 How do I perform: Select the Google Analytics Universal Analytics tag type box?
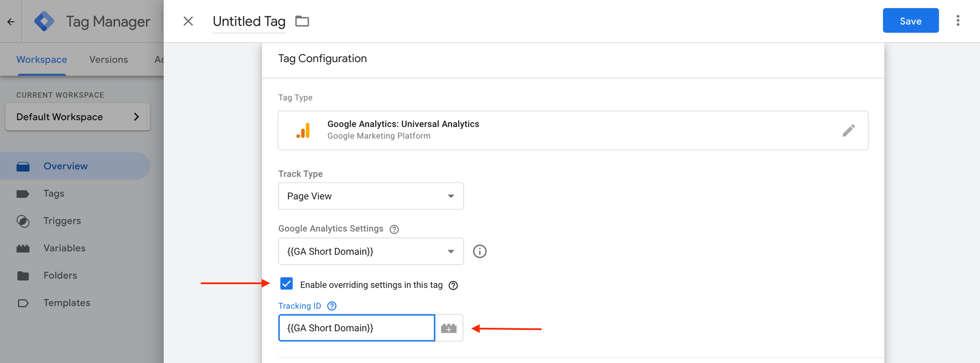point(573,130)
